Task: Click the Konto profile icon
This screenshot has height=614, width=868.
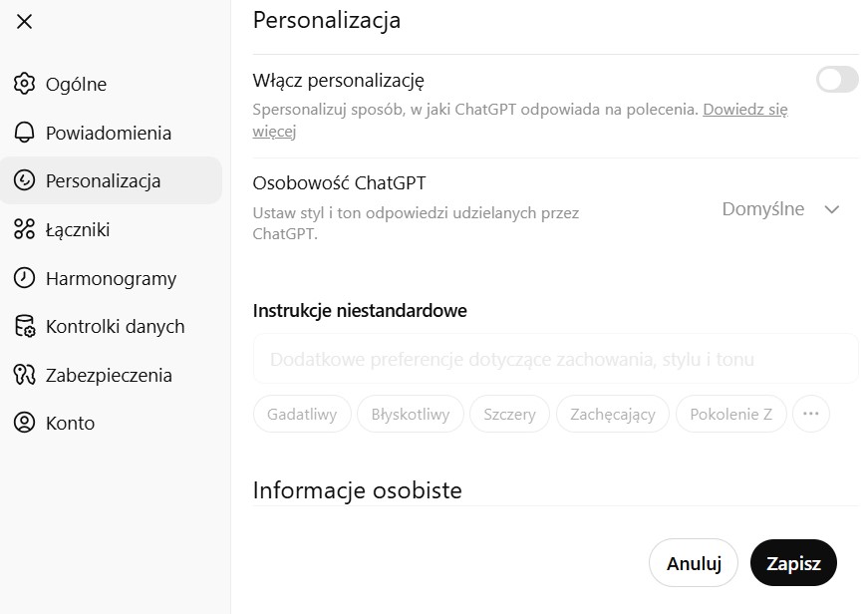Action: (24, 423)
